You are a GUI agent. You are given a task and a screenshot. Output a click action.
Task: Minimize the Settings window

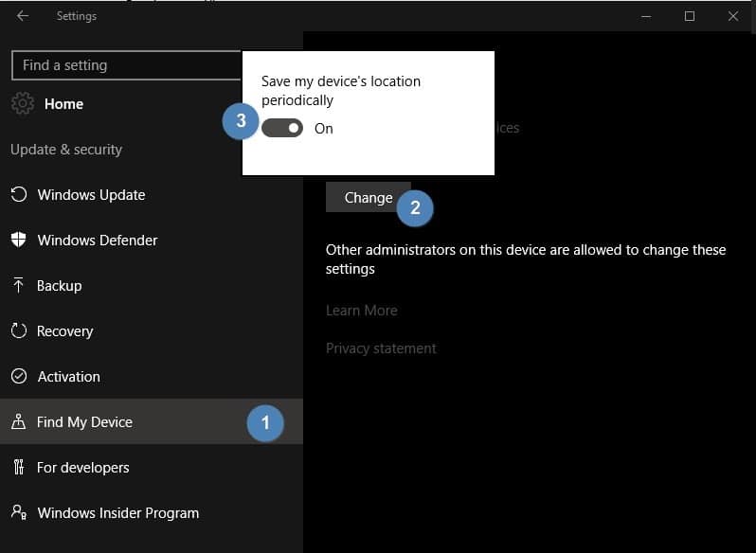(646, 16)
